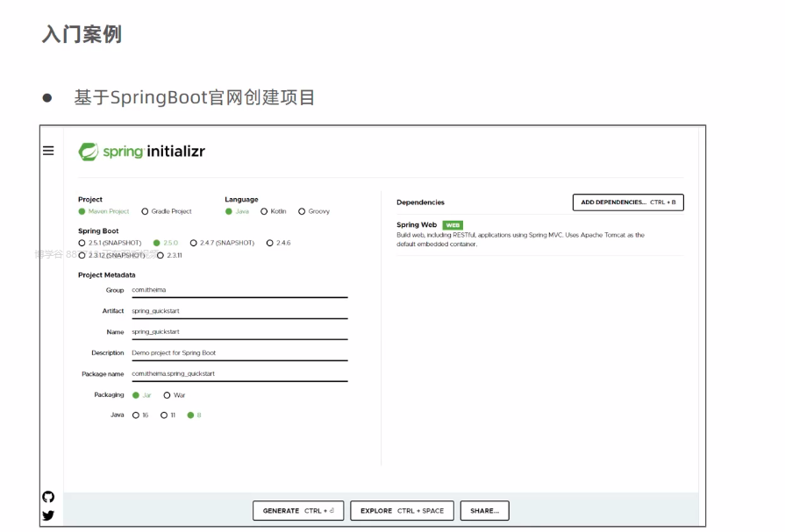785x532 pixels.
Task: Click the Package name input field
Action: (239, 374)
